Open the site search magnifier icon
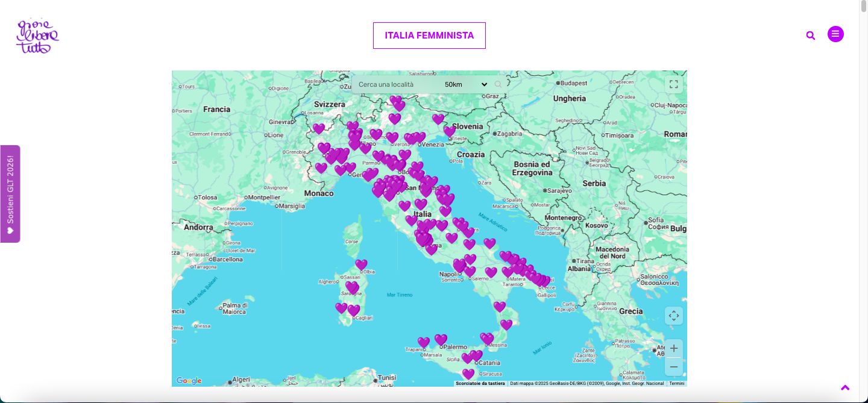Screen dimensions: 868x403 pyautogui.click(x=810, y=35)
